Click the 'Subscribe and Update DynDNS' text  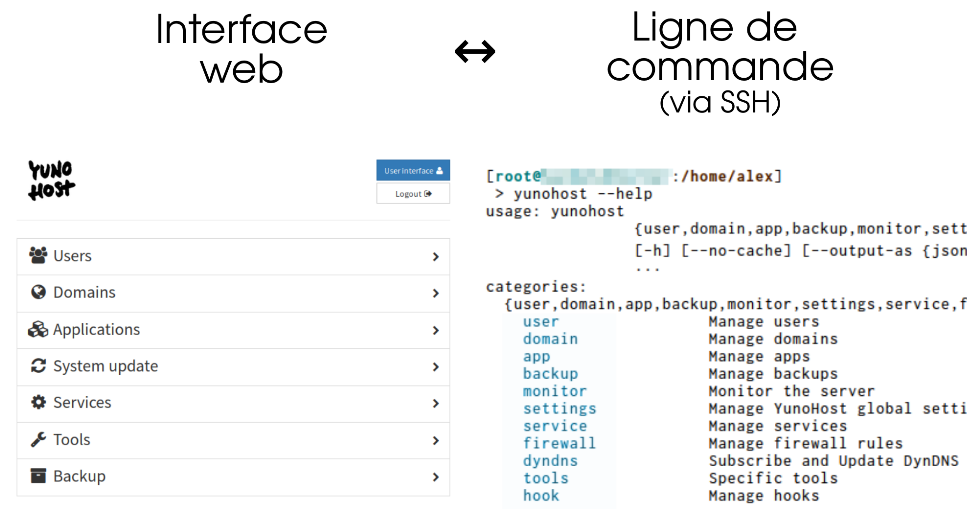tap(834, 461)
